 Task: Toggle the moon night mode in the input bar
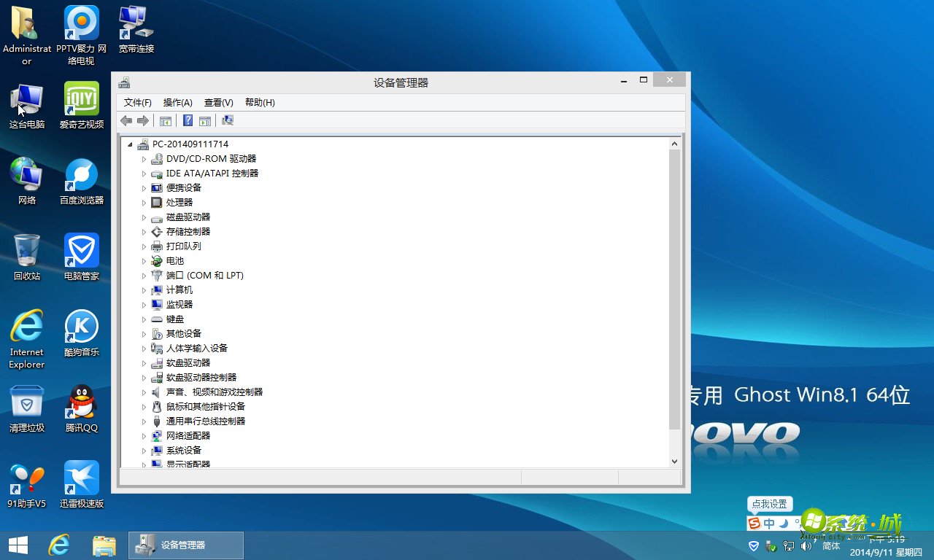[783, 523]
